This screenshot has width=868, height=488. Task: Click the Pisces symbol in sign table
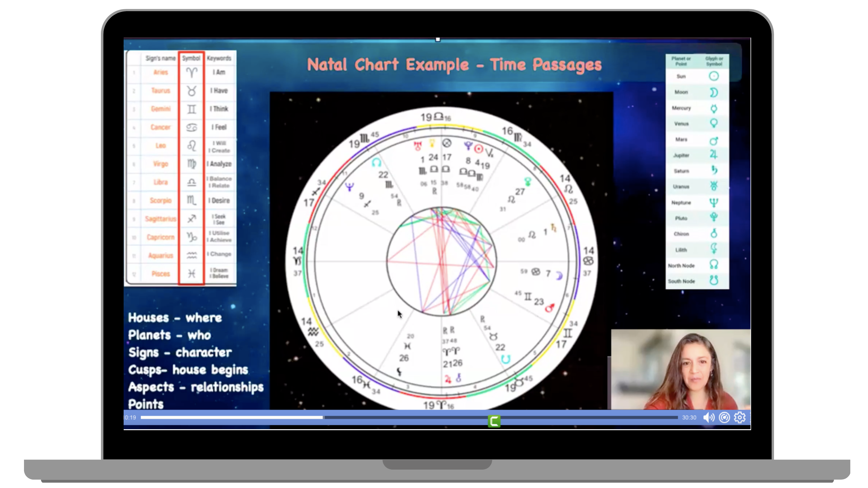(x=191, y=273)
